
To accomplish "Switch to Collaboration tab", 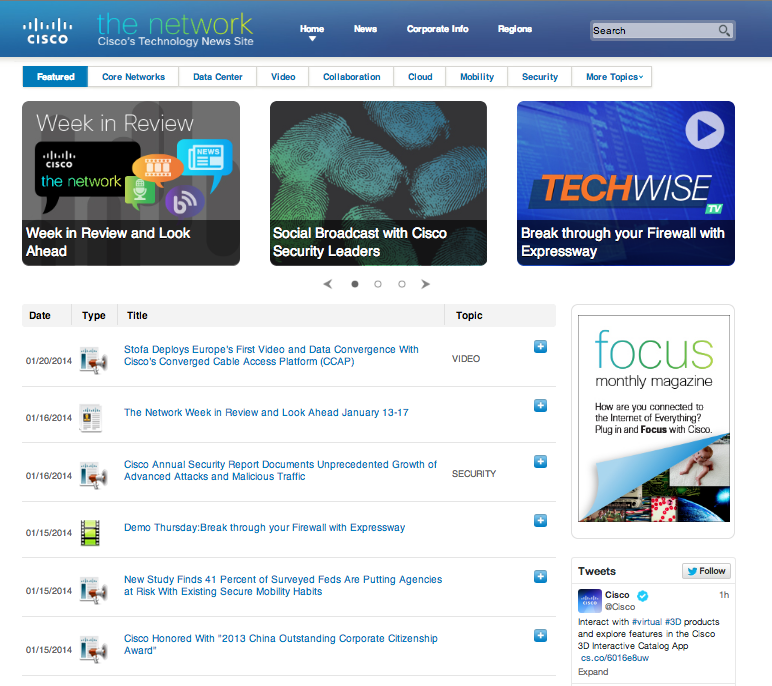I will [x=352, y=77].
